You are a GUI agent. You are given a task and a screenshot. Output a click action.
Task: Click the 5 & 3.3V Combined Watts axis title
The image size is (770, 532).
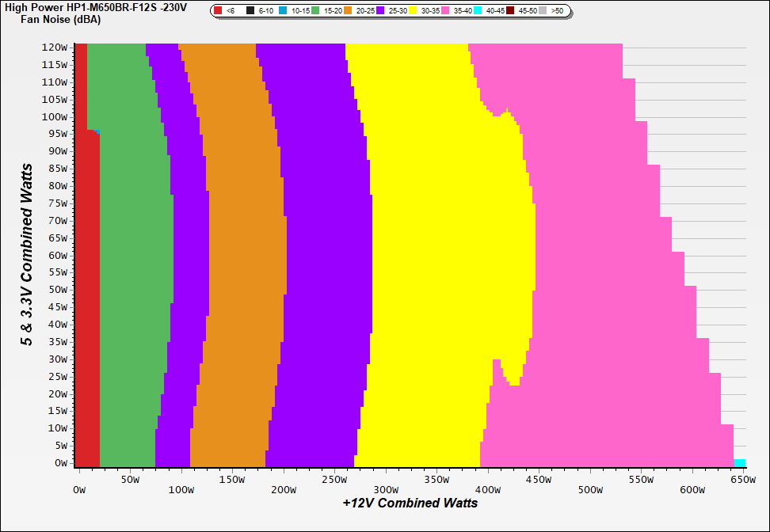pyautogui.click(x=27, y=254)
